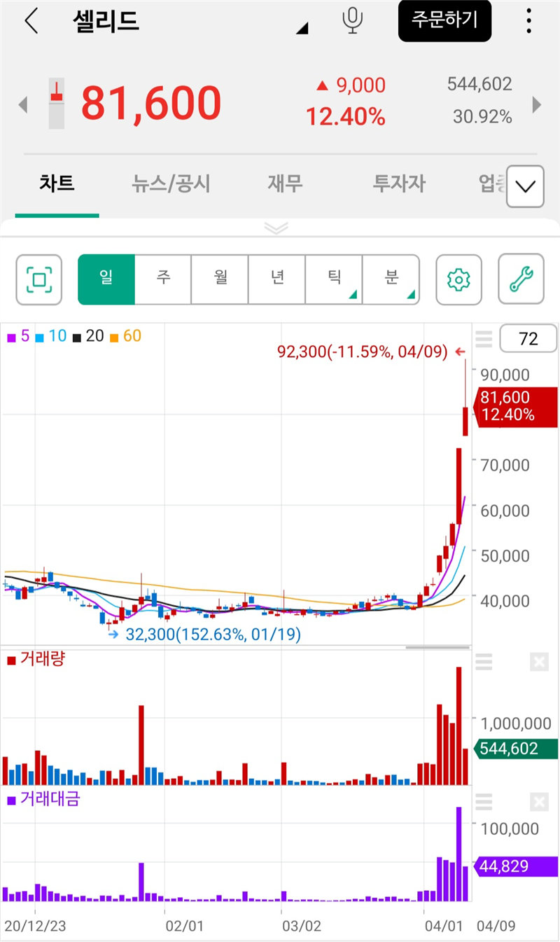Switch to the 뉴스/공시 tab

click(x=171, y=184)
